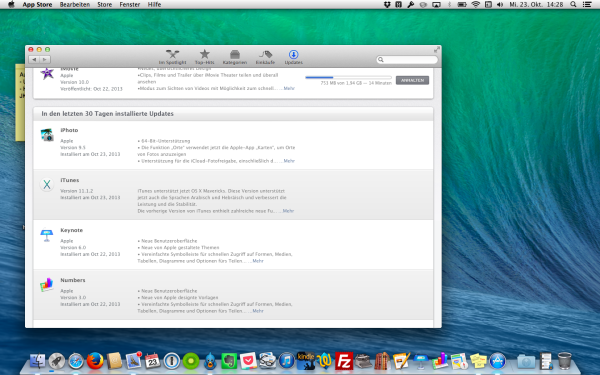
Task: Open the Hilfe menu
Action: tap(154, 5)
